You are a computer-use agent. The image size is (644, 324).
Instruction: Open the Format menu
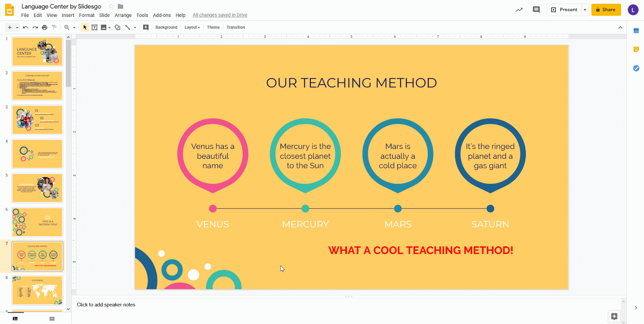click(87, 15)
